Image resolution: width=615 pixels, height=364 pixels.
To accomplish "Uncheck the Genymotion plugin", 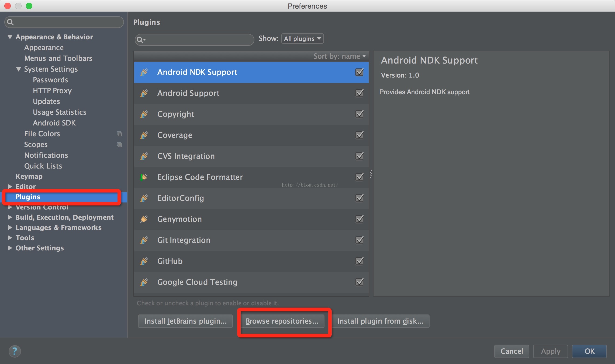I will pyautogui.click(x=359, y=219).
